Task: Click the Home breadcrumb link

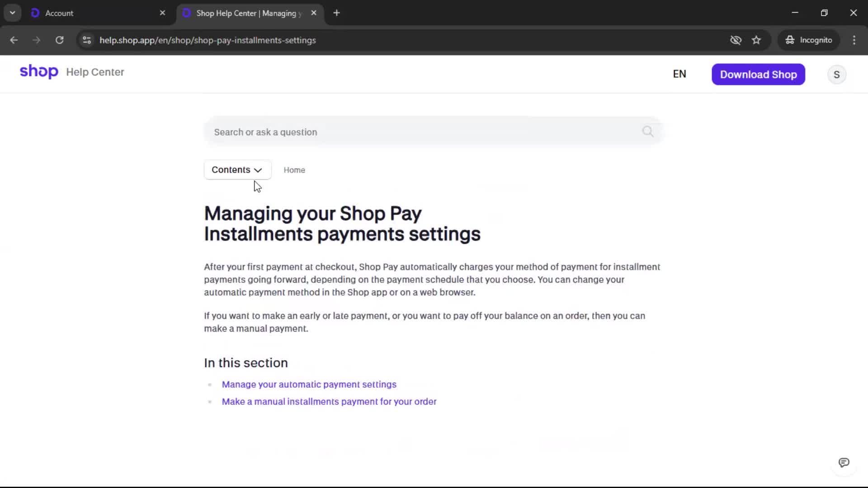Action: click(x=294, y=170)
